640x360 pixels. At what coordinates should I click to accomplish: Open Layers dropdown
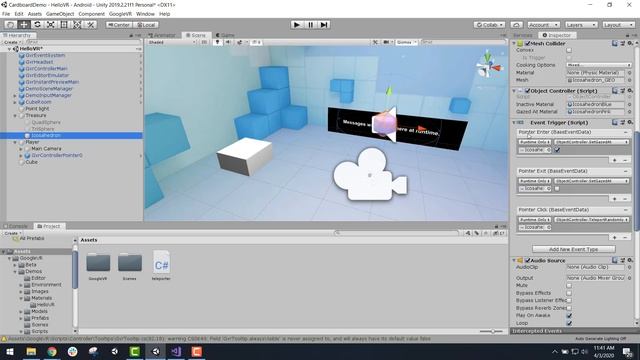pyautogui.click(x=581, y=25)
